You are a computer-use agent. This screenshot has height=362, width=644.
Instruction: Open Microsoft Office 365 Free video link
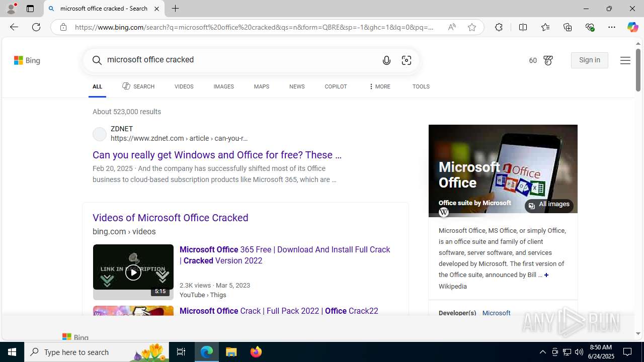pyautogui.click(x=285, y=255)
